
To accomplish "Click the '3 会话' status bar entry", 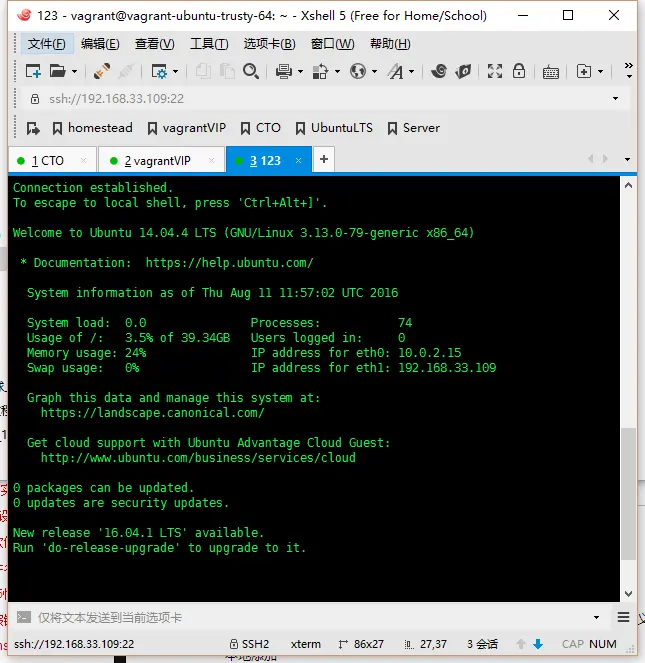I will tap(482, 644).
